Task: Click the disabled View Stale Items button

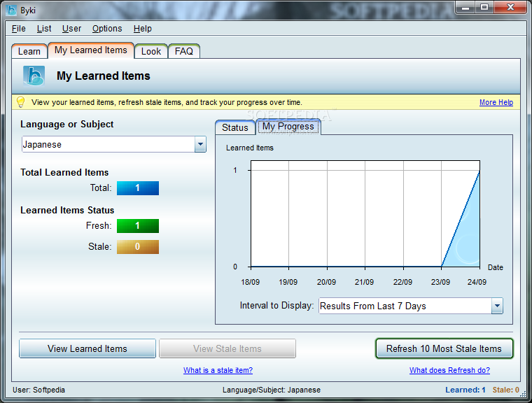Action: [227, 348]
